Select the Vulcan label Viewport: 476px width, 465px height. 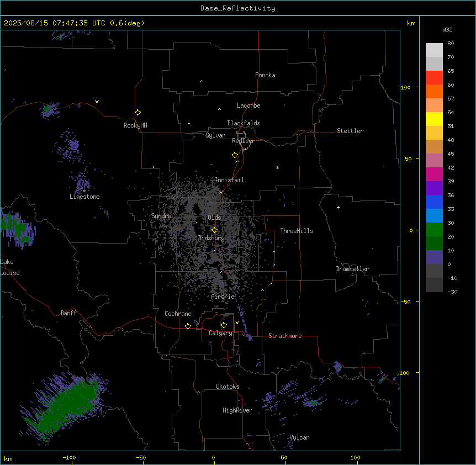point(299,437)
